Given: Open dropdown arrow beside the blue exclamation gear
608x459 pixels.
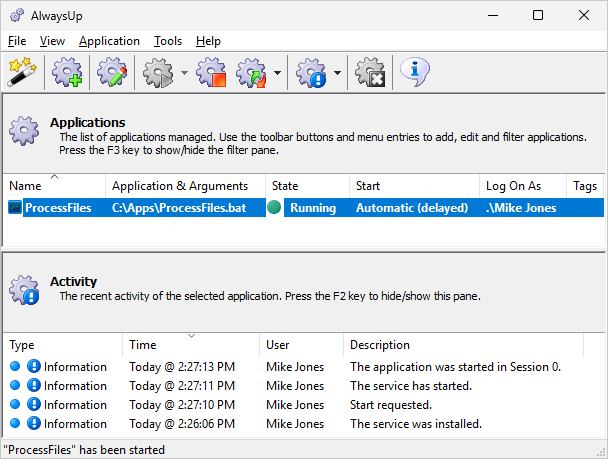Looking at the screenshot, I should (x=337, y=73).
